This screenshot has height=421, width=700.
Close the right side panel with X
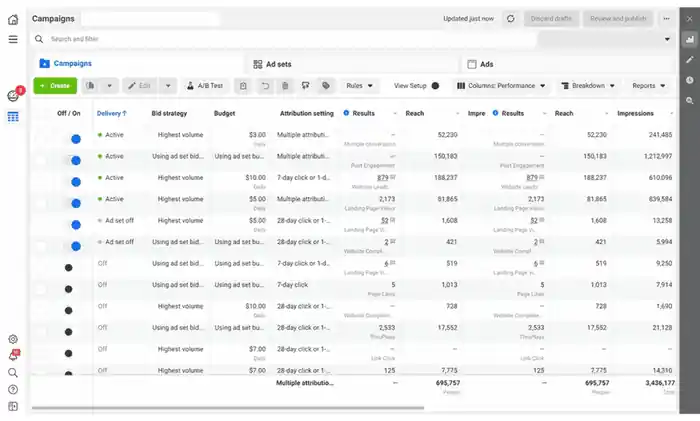[x=689, y=19]
